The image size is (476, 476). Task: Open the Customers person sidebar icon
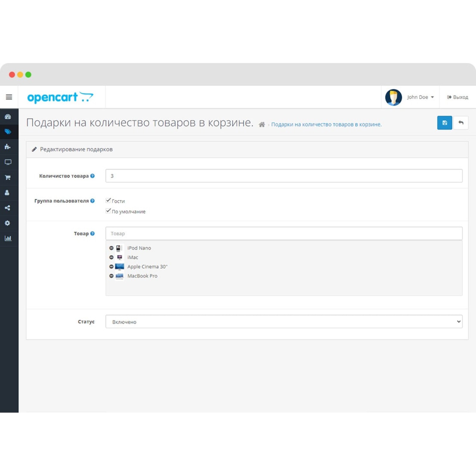[7, 192]
